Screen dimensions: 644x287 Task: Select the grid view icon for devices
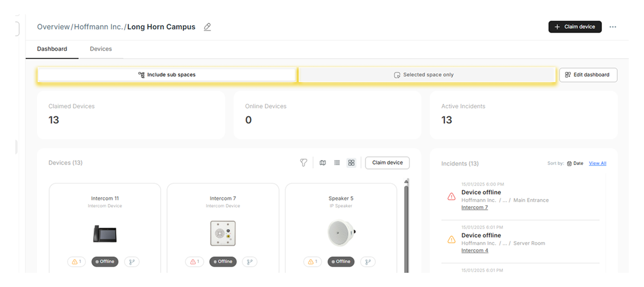point(351,163)
